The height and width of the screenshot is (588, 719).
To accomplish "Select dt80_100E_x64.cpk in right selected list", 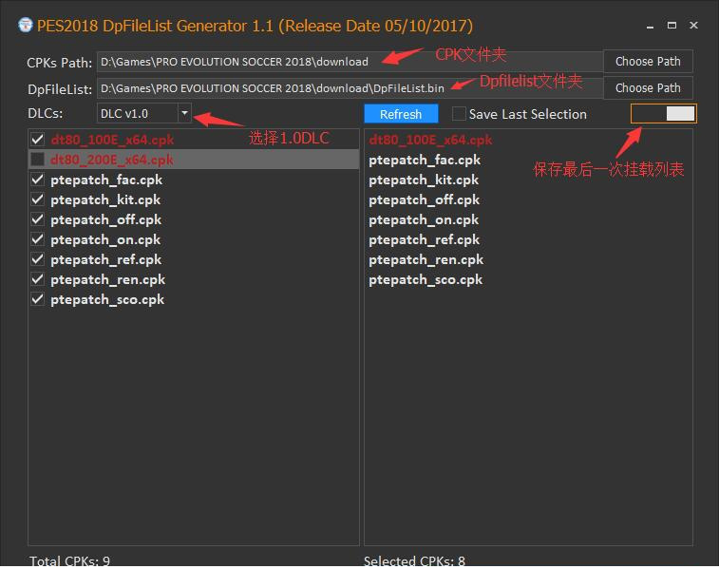I will [430, 140].
